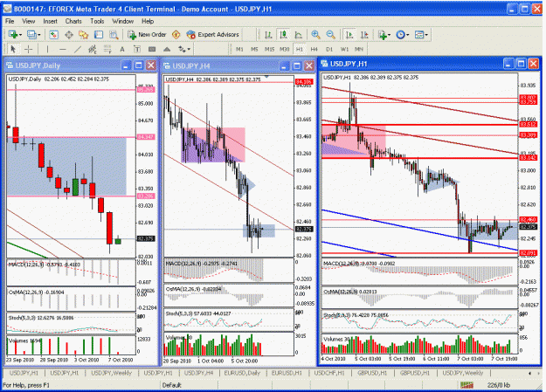Open the New Chart dropdown
The height and width of the screenshot is (392, 546).
[x=15, y=34]
